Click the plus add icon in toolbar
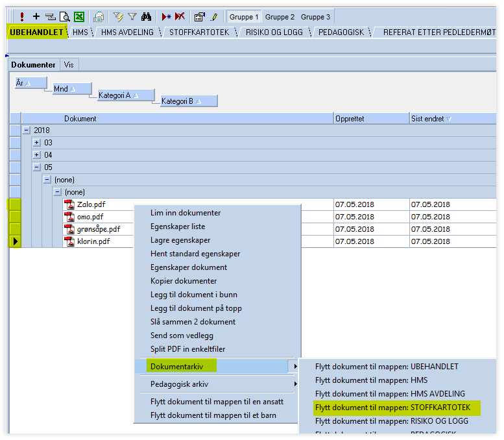 [36, 16]
